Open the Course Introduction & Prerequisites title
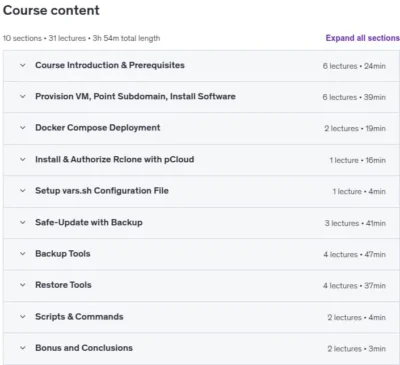 pos(110,65)
